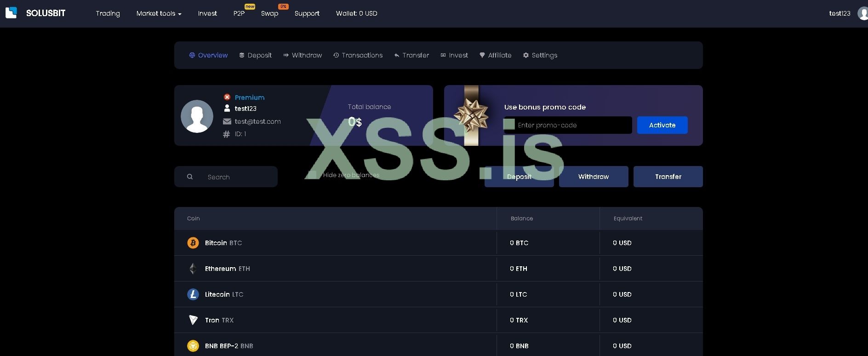This screenshot has width=868, height=356.
Task: Select the BNB BEP-2 coin icon
Action: click(193, 346)
